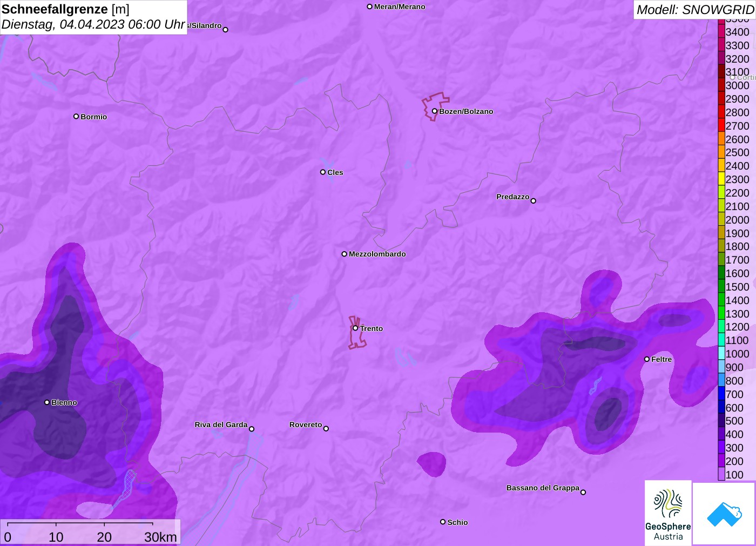Click the Trento city label
The height and width of the screenshot is (546, 756).
pos(372,328)
